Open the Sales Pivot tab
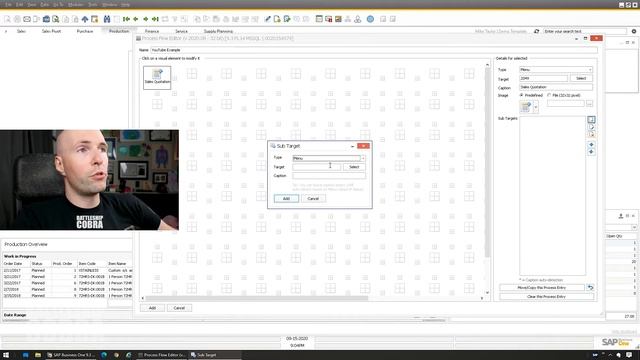Viewport: 640px width, 360px height. click(51, 31)
